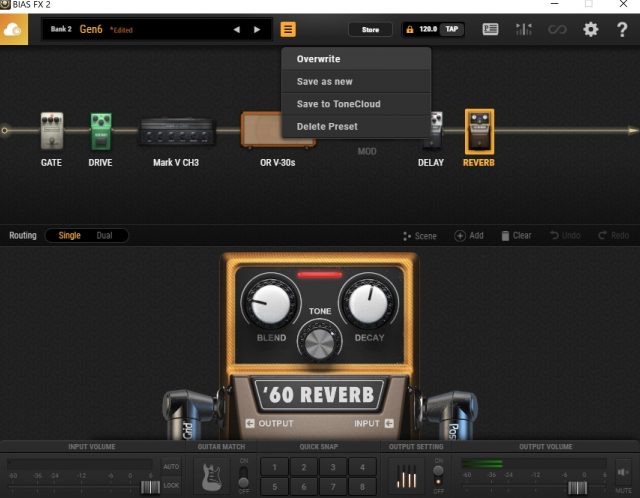The image size is (640, 498).
Task: Select Quick Snap slot 3
Action: click(x=333, y=467)
